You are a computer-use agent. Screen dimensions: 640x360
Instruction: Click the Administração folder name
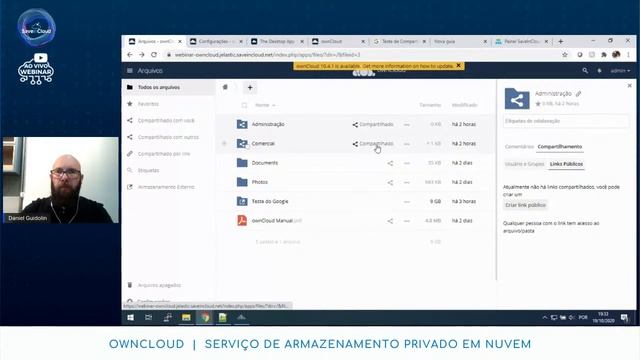click(268, 124)
